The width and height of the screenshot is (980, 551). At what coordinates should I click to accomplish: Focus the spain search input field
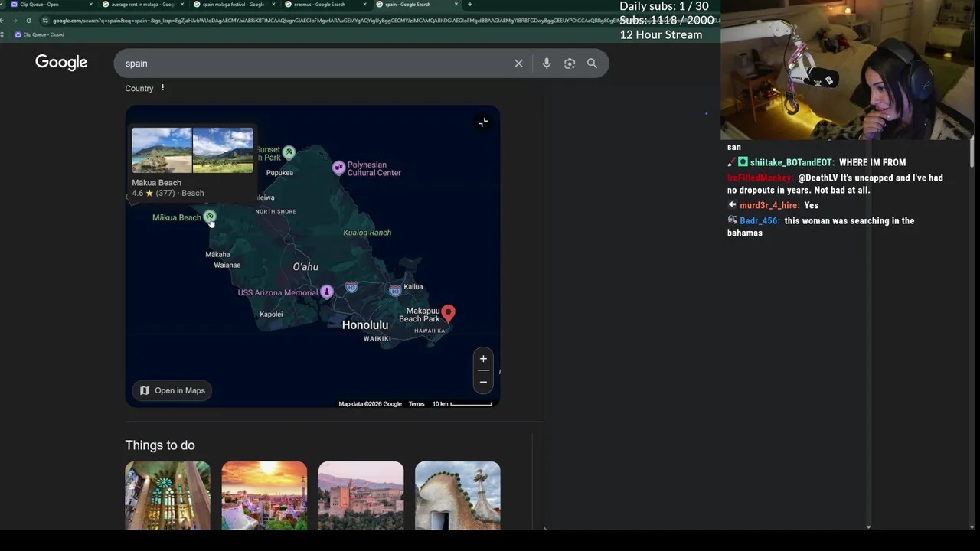314,64
